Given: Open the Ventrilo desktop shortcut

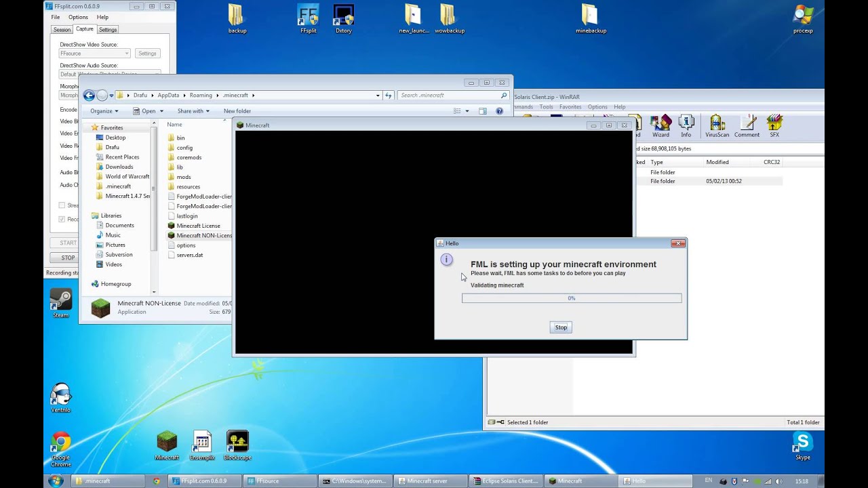Looking at the screenshot, I should coord(60,398).
